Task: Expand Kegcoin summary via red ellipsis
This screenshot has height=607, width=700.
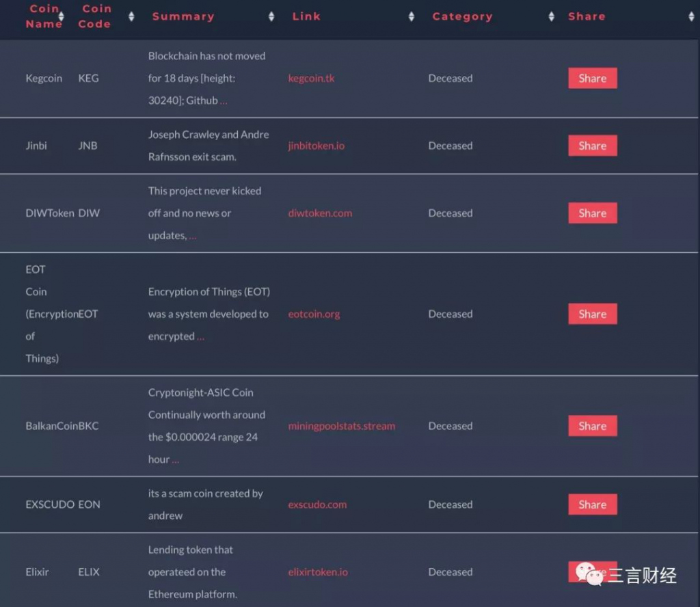Action: point(224,101)
